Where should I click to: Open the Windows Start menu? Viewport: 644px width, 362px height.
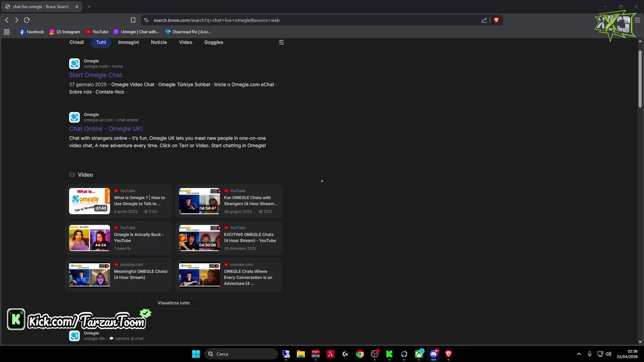tap(196, 354)
